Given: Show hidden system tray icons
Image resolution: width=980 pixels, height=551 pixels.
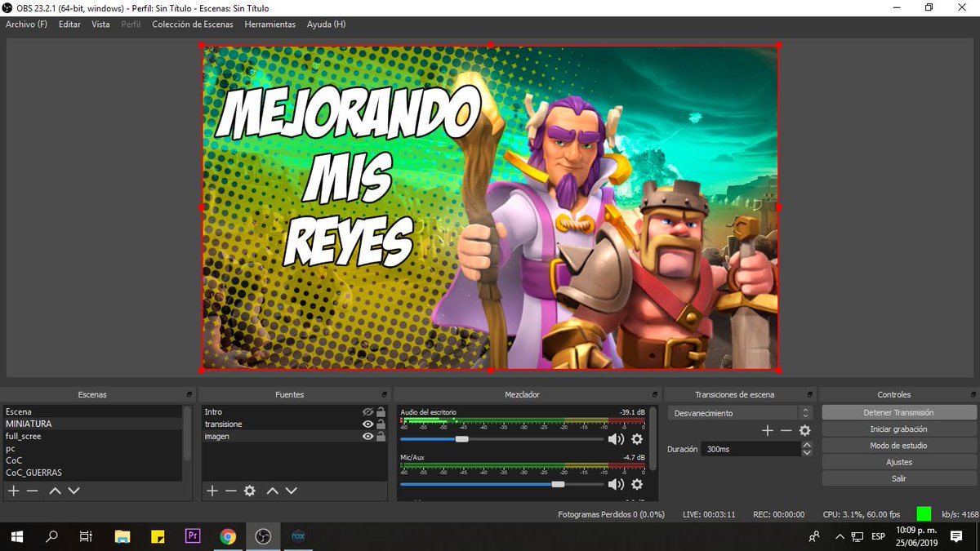Looking at the screenshot, I should pos(840,536).
